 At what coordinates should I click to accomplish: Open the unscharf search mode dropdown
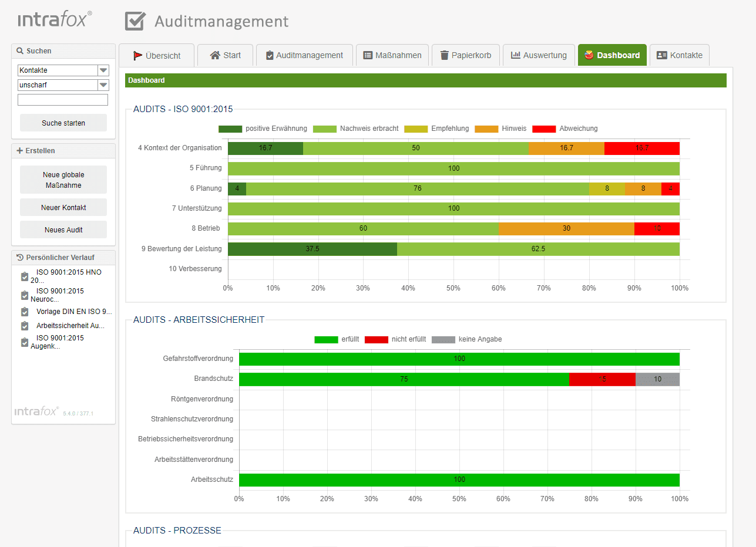tap(103, 85)
